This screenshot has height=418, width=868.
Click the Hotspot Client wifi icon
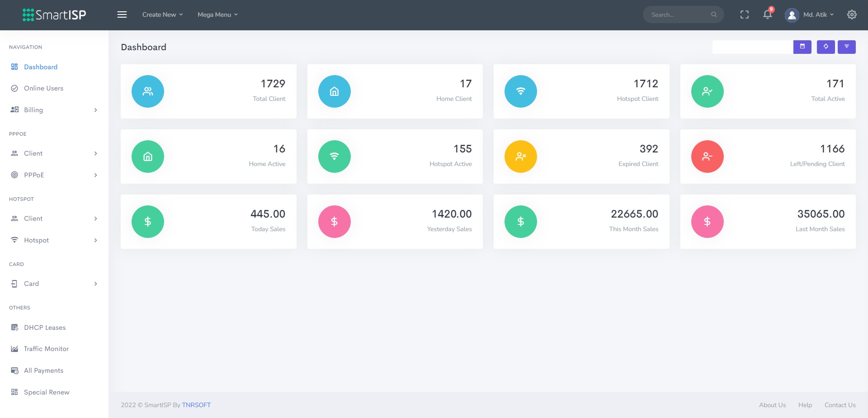(x=521, y=91)
